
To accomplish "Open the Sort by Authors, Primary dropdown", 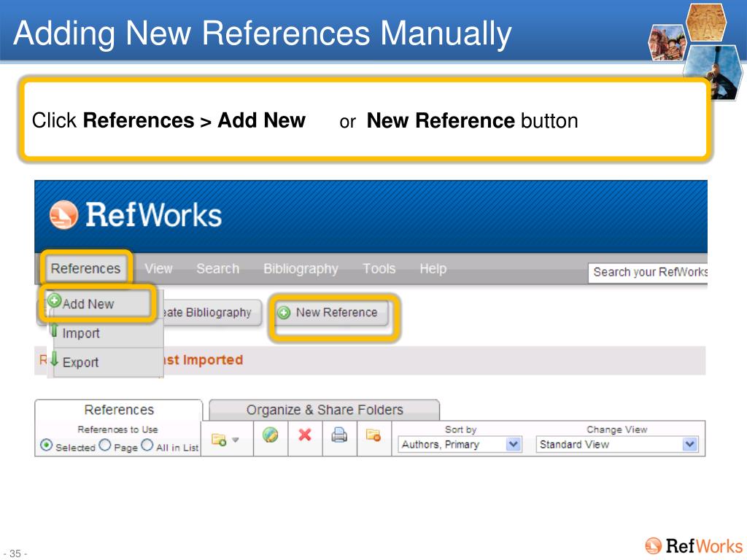I will click(x=460, y=444).
